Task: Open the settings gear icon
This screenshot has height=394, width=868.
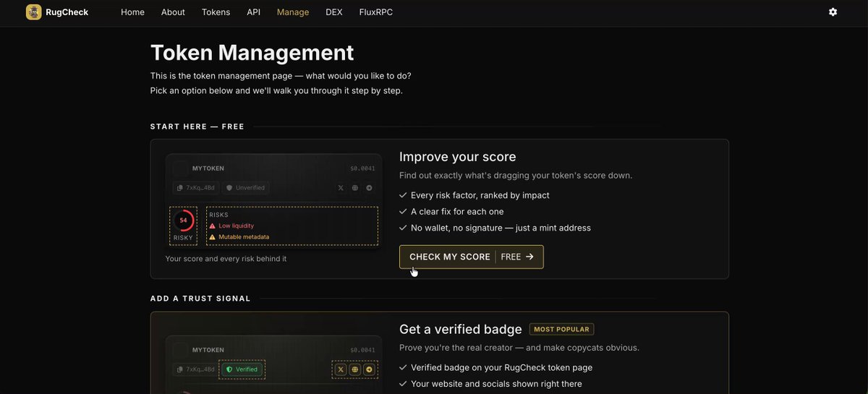Action: coord(833,12)
